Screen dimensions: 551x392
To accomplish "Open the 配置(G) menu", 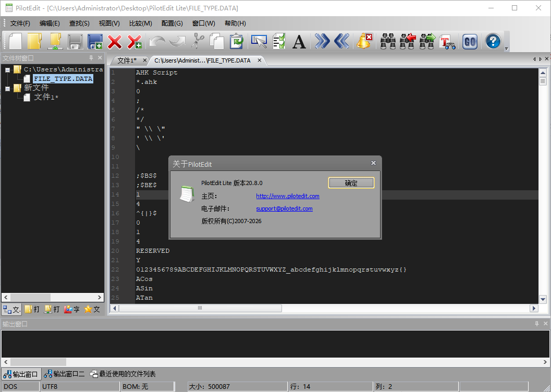I will click(172, 23).
